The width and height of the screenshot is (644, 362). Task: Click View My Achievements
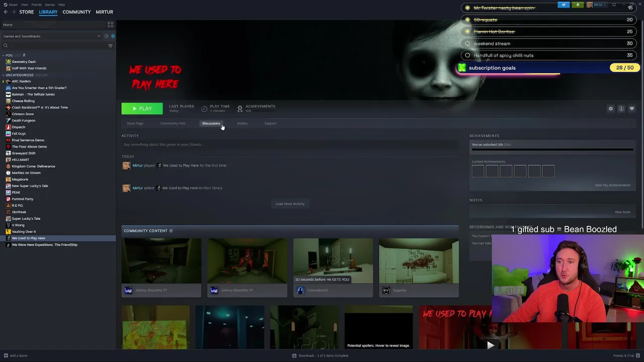coord(612,185)
